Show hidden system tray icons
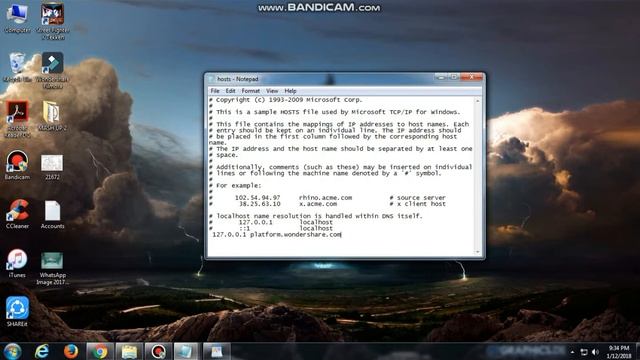 click(572, 352)
